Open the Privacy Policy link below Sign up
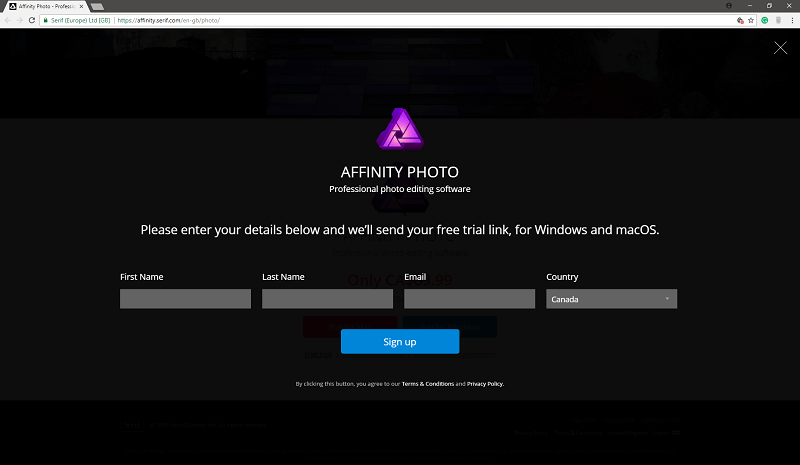Image resolution: width=800 pixels, height=465 pixels. [485, 384]
